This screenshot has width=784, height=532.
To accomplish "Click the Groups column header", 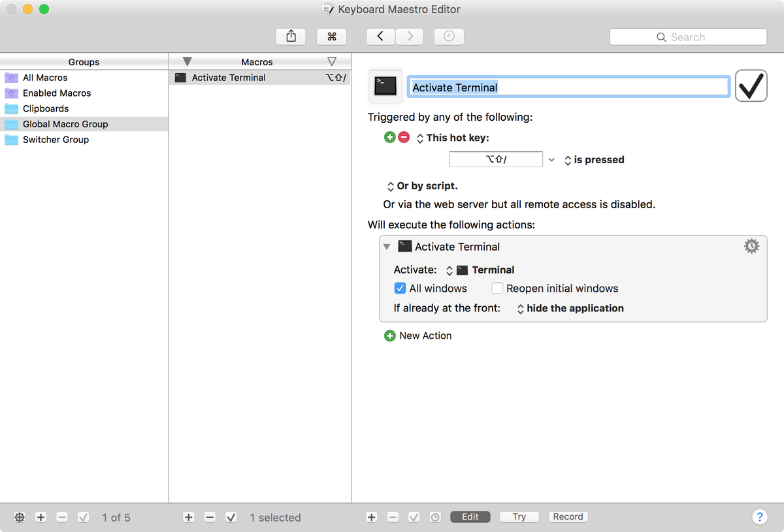I will click(84, 62).
